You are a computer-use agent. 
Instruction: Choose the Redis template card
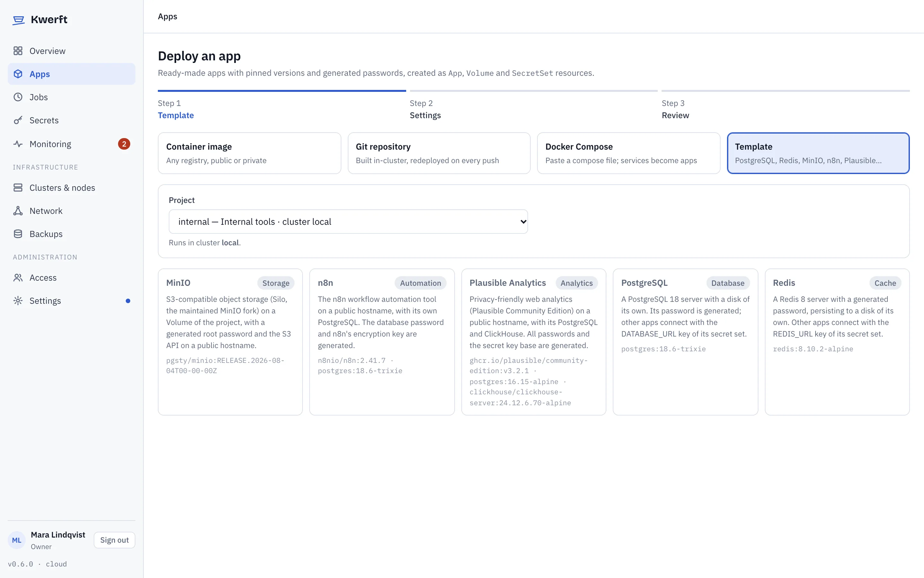[837, 342]
